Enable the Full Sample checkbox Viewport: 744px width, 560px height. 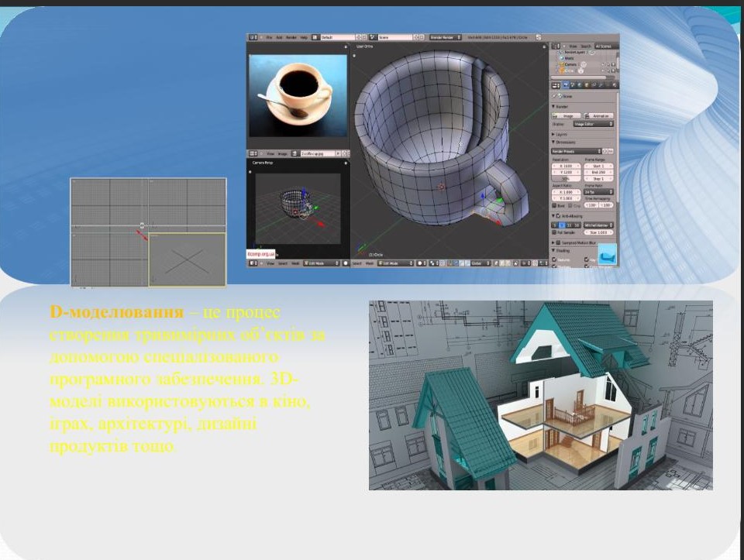pos(555,232)
